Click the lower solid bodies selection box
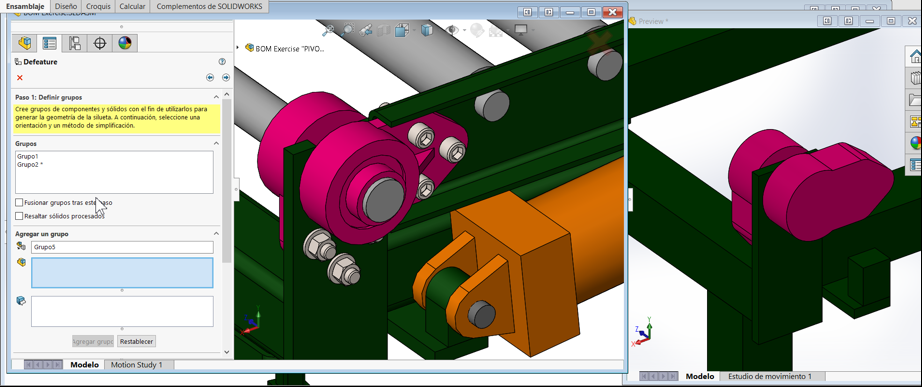 (x=122, y=311)
